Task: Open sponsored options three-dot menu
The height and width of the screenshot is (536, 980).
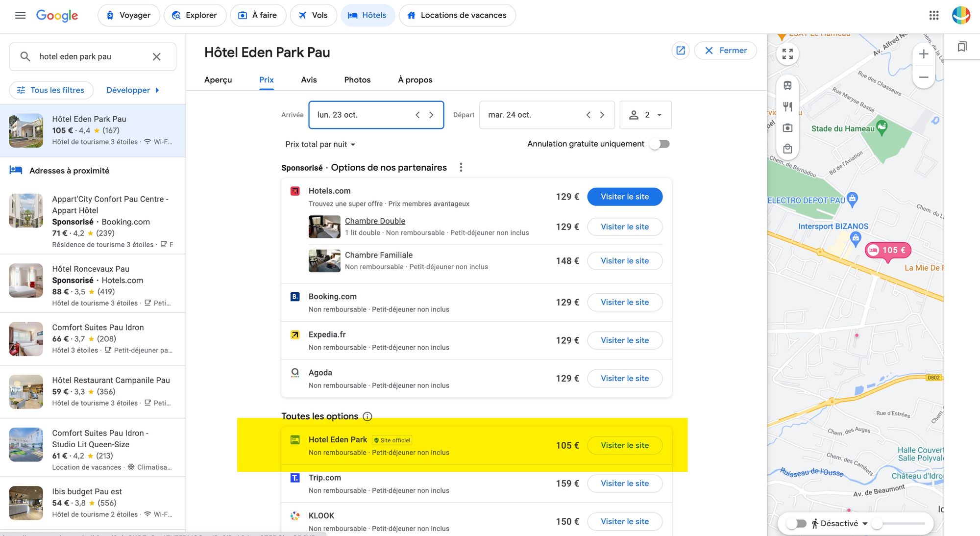Action: point(461,168)
